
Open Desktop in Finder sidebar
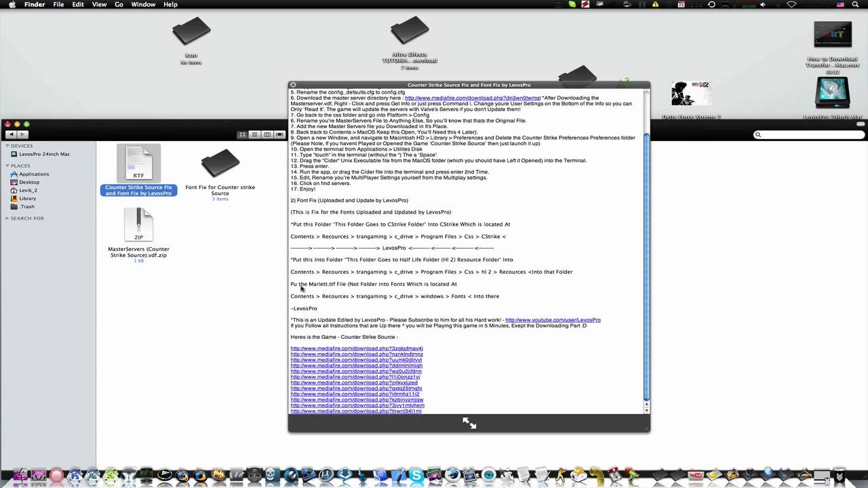tap(29, 182)
